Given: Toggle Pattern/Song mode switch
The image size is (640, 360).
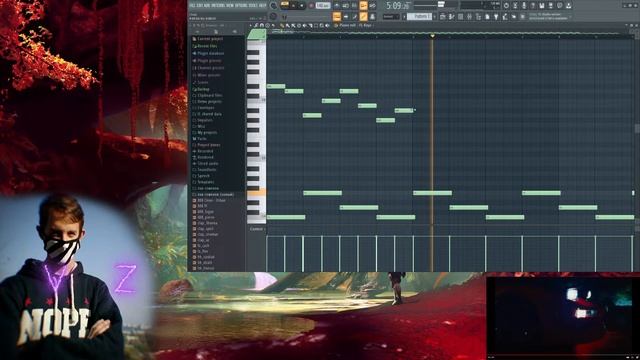Looking at the screenshot, I should (x=285, y=4).
